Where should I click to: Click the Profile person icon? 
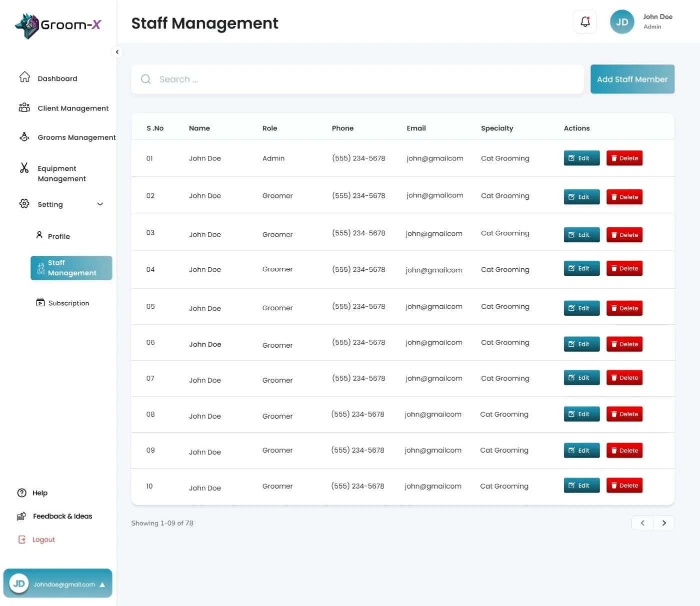39,235
